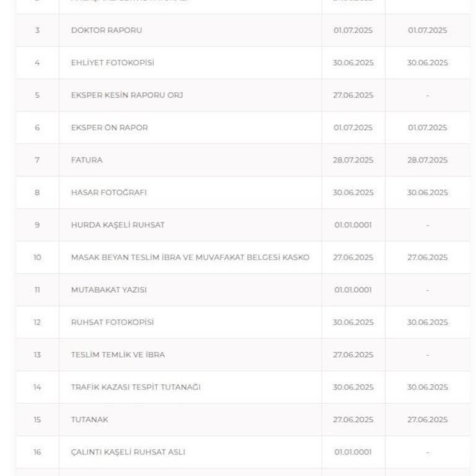Click 27.06.2025 date in EKSPER KESİN RAPORU row

click(x=353, y=95)
